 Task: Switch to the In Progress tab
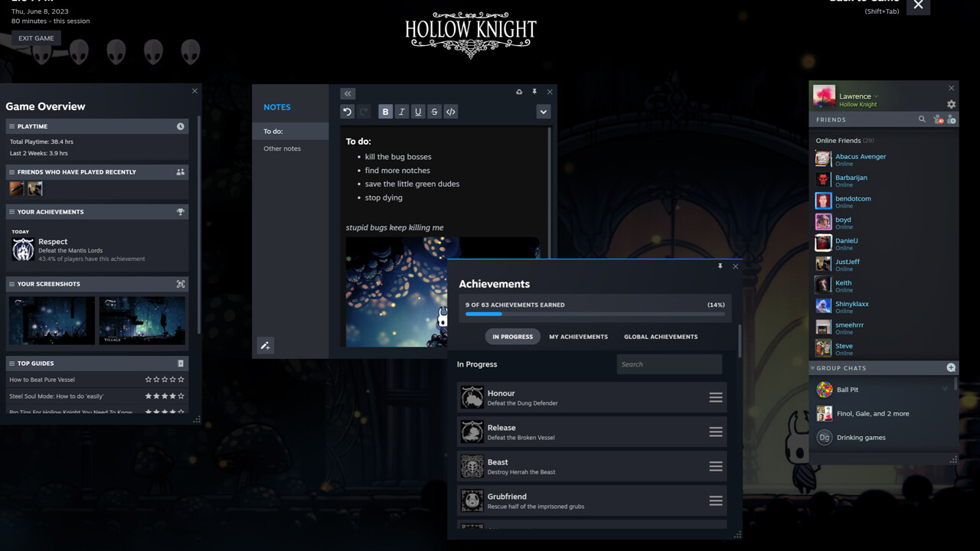pyautogui.click(x=512, y=337)
